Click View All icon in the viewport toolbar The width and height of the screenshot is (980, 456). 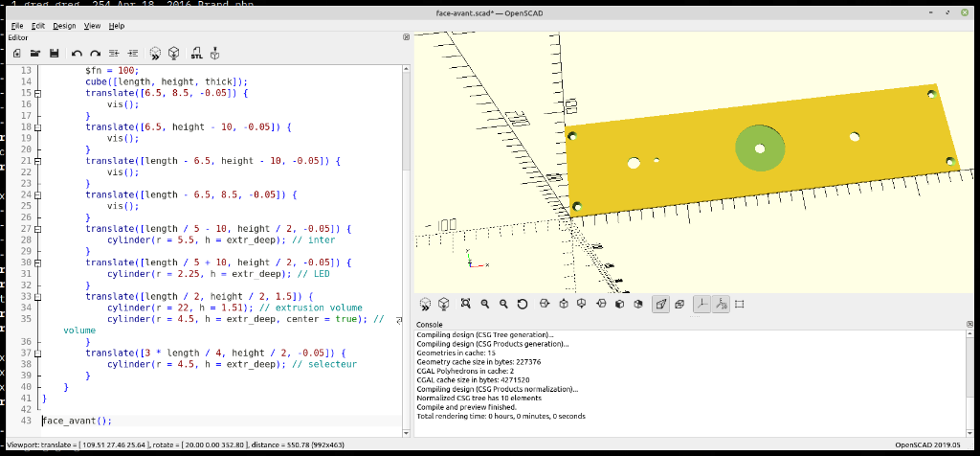click(465, 304)
